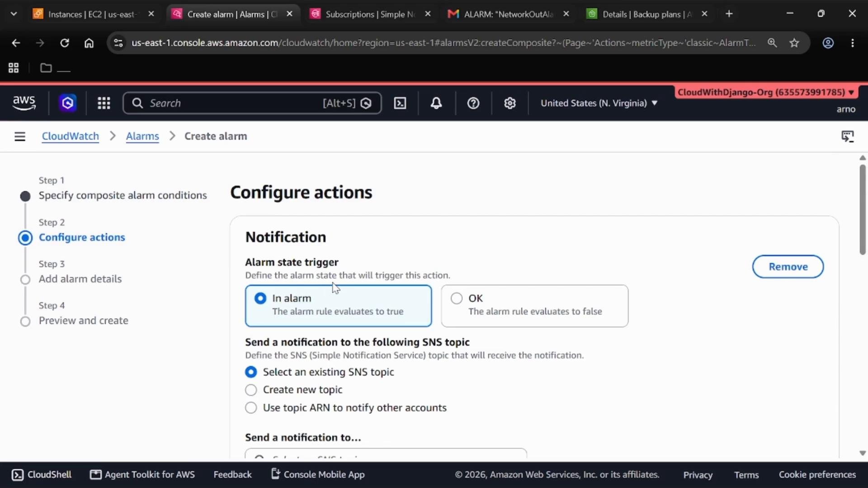Open Agent Toolkit for AWS in footer

(142, 474)
